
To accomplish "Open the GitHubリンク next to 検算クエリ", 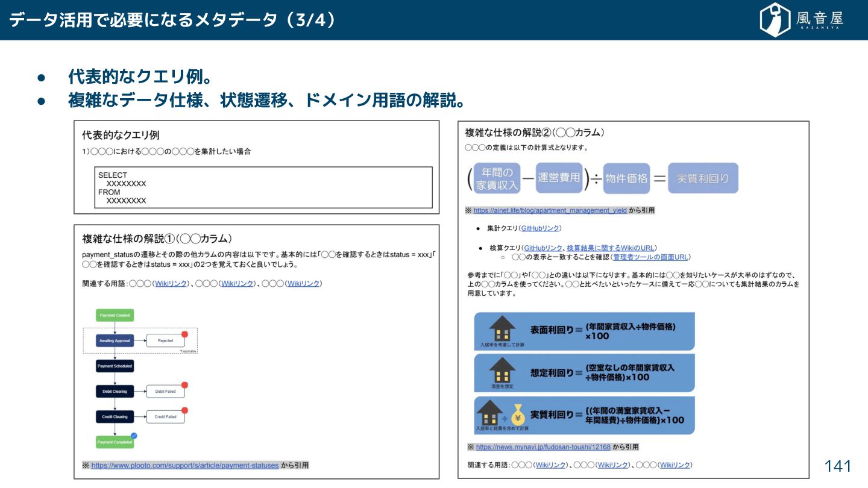I will pos(543,248).
